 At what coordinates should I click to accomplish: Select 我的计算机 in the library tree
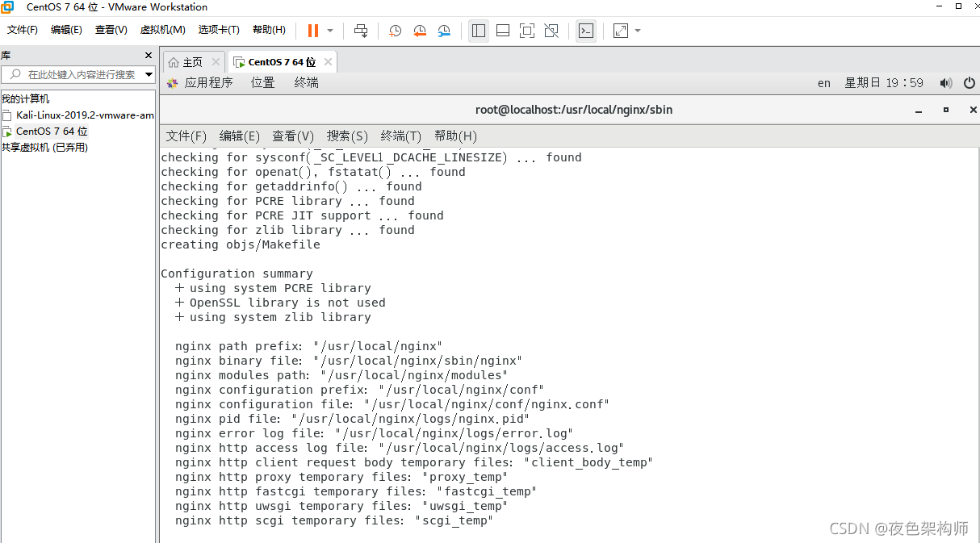coord(26,98)
